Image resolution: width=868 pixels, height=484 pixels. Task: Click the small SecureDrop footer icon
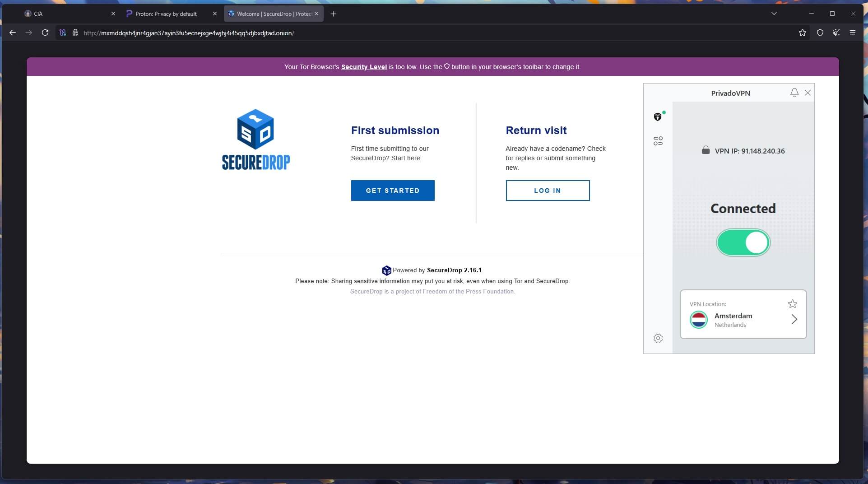click(386, 270)
